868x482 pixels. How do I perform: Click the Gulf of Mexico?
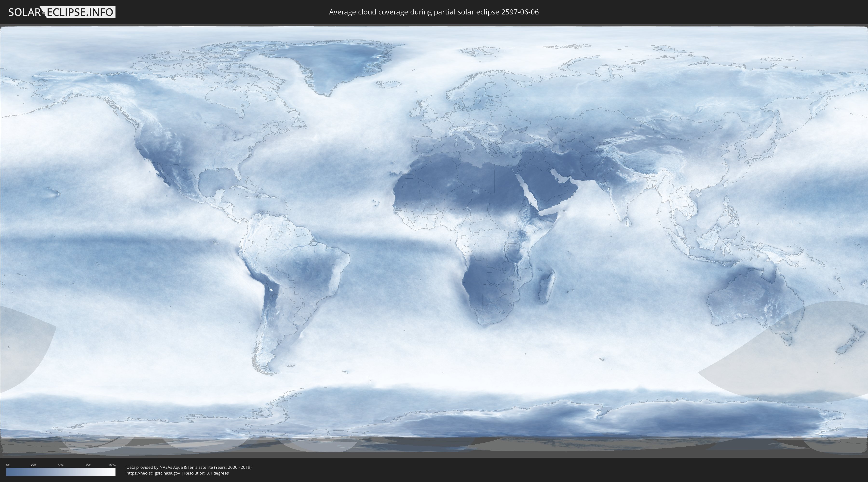point(216,180)
